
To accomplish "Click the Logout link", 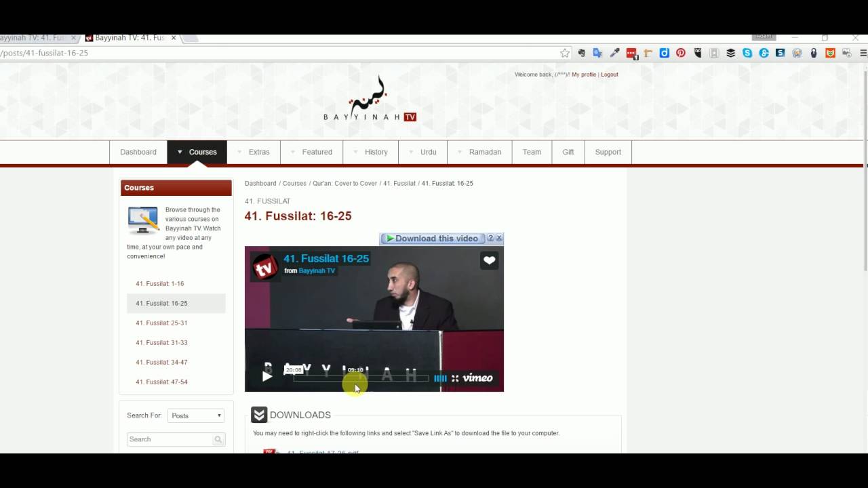I will [x=610, y=75].
